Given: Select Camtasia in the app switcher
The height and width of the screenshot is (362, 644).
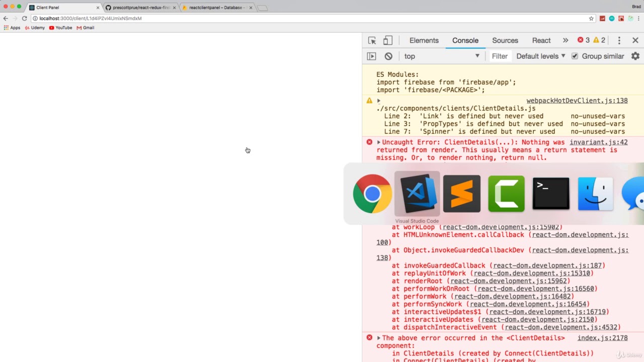Looking at the screenshot, I should (x=506, y=194).
